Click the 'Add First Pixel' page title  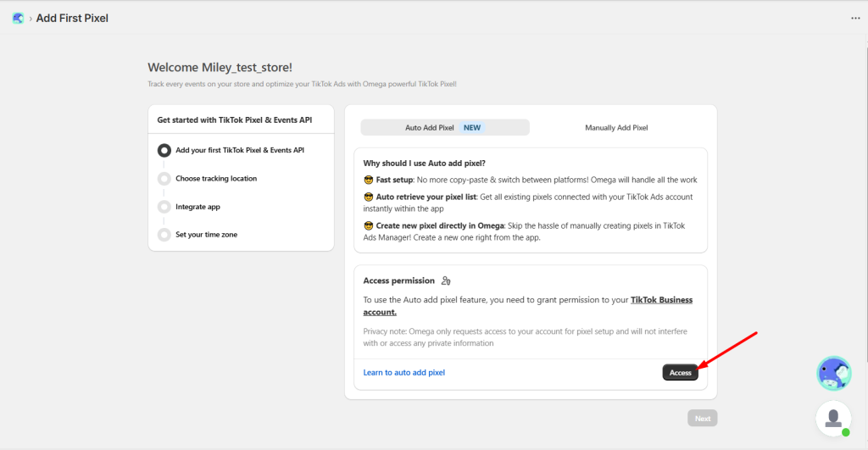coord(72,19)
